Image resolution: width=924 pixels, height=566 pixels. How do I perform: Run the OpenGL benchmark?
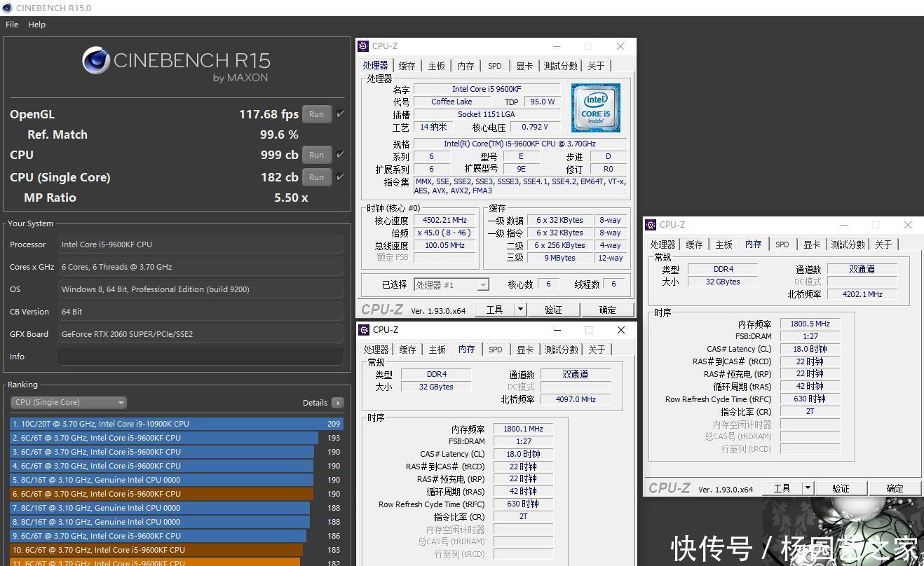pos(317,114)
